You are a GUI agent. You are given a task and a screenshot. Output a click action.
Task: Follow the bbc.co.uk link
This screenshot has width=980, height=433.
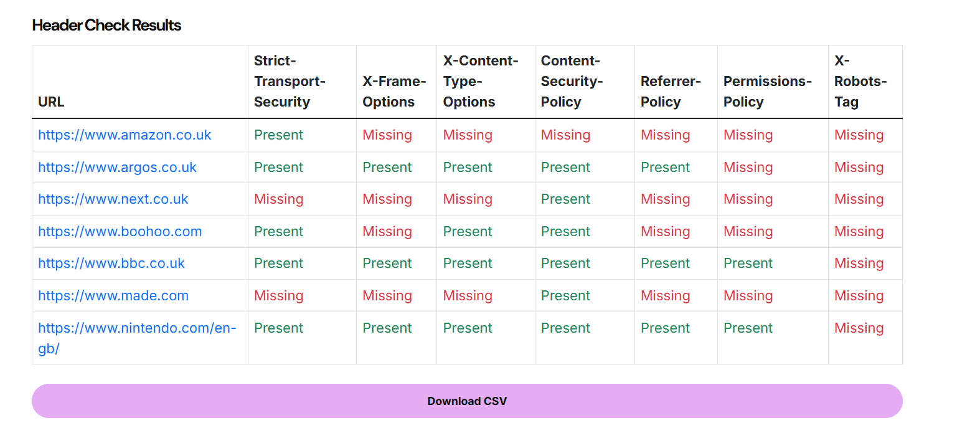click(111, 264)
